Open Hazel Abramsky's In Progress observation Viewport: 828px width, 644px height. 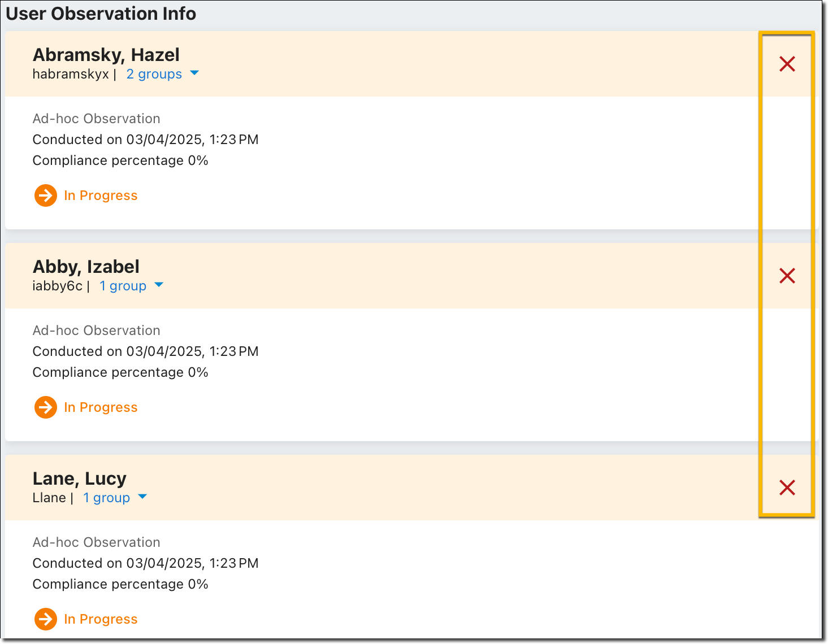(x=101, y=195)
